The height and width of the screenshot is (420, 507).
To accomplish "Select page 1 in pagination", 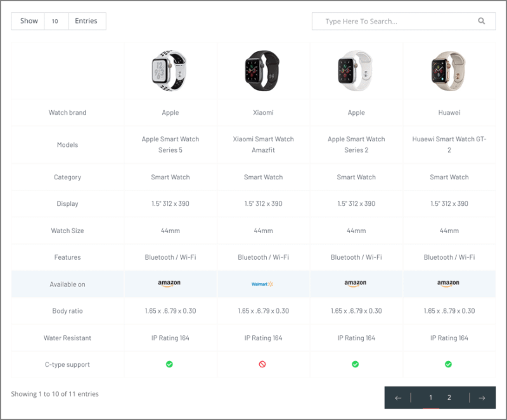I will click(430, 397).
